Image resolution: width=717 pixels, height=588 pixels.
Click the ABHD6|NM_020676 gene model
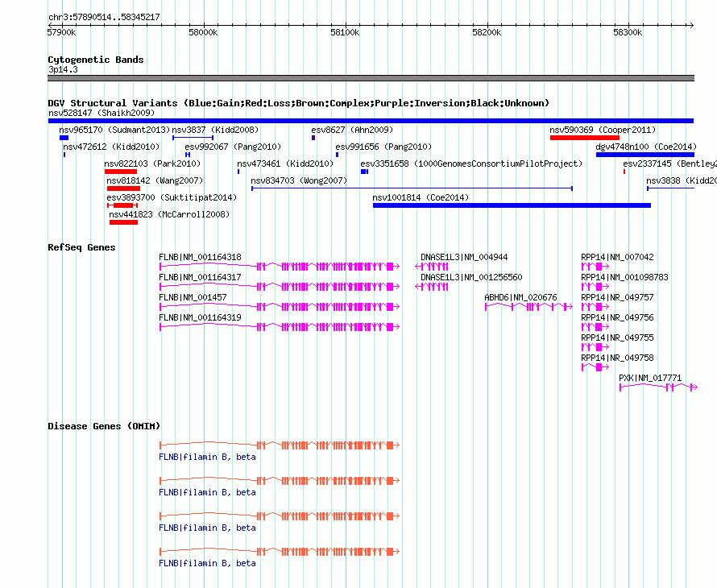pyautogui.click(x=528, y=306)
